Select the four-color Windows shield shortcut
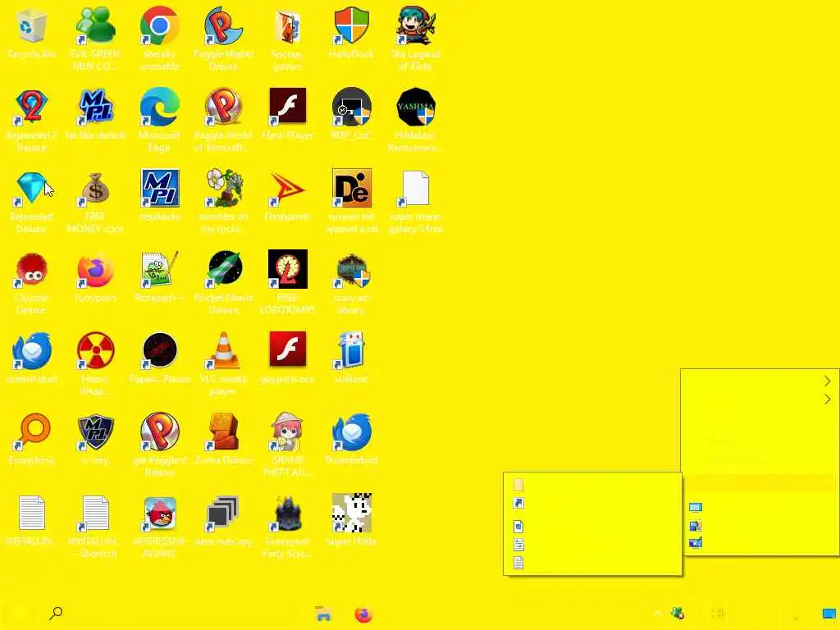 pos(351,25)
